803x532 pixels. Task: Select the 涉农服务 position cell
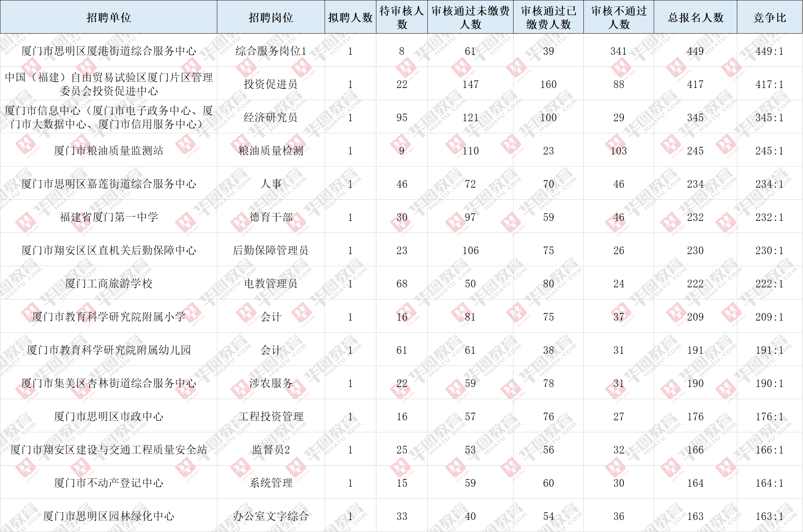271,382
